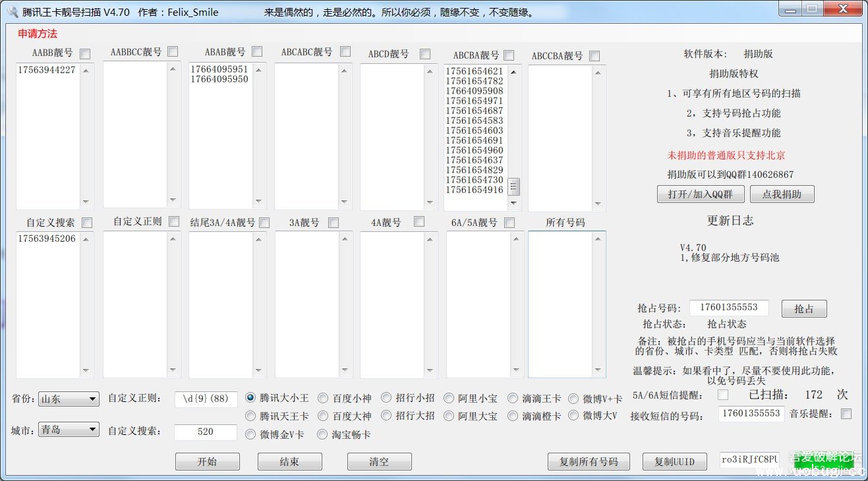Toggle the 自定义搜索 checkbox
The image size is (868, 481).
[x=87, y=223]
